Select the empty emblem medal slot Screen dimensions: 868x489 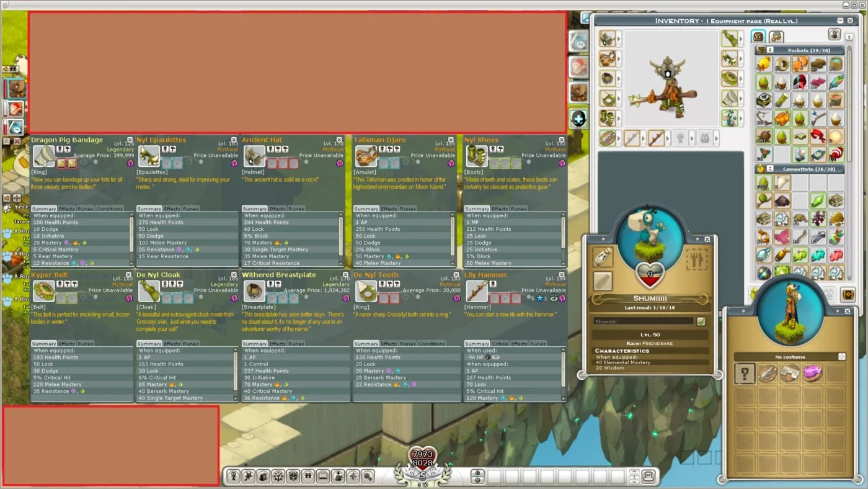point(680,138)
